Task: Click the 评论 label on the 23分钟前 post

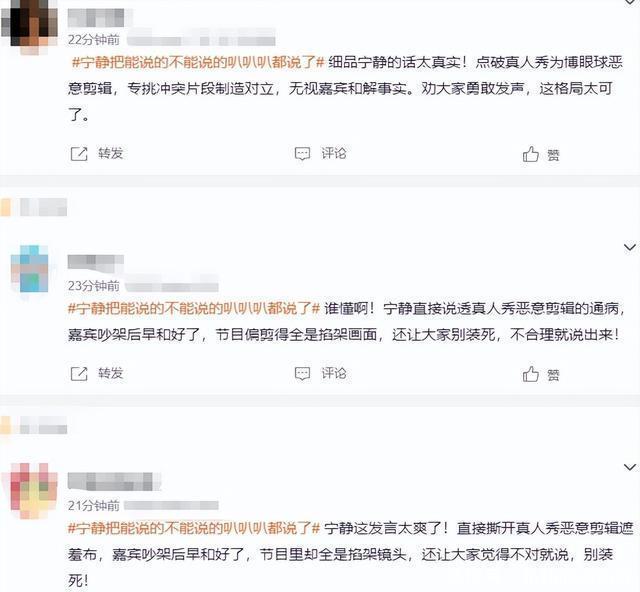Action: (334, 373)
